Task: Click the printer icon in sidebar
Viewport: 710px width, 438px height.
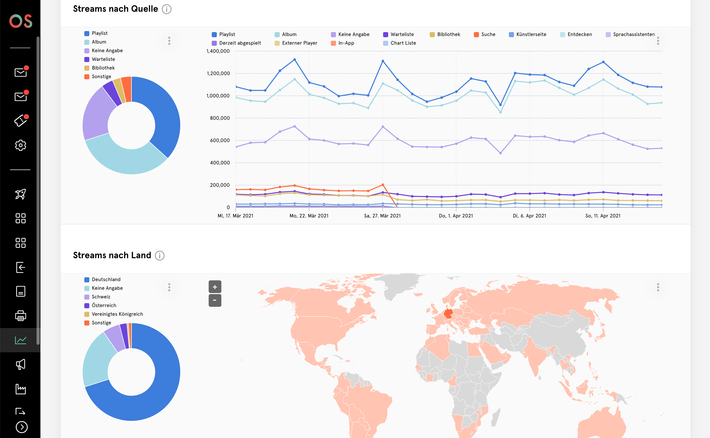Action: (x=20, y=316)
